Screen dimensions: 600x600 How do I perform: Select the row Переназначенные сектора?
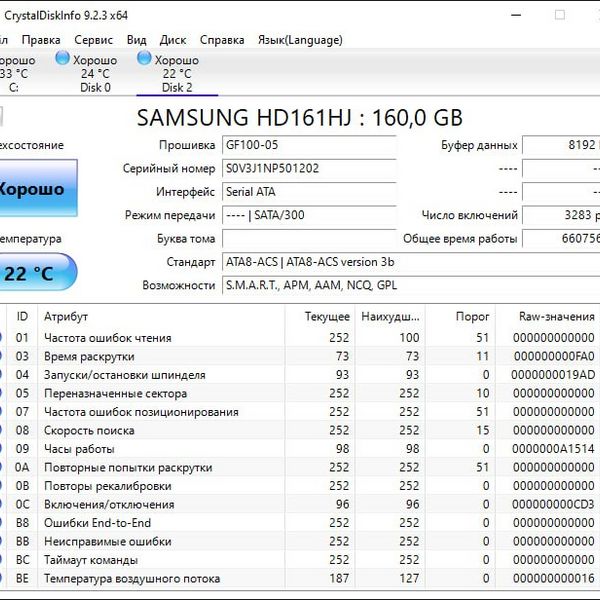click(x=300, y=393)
